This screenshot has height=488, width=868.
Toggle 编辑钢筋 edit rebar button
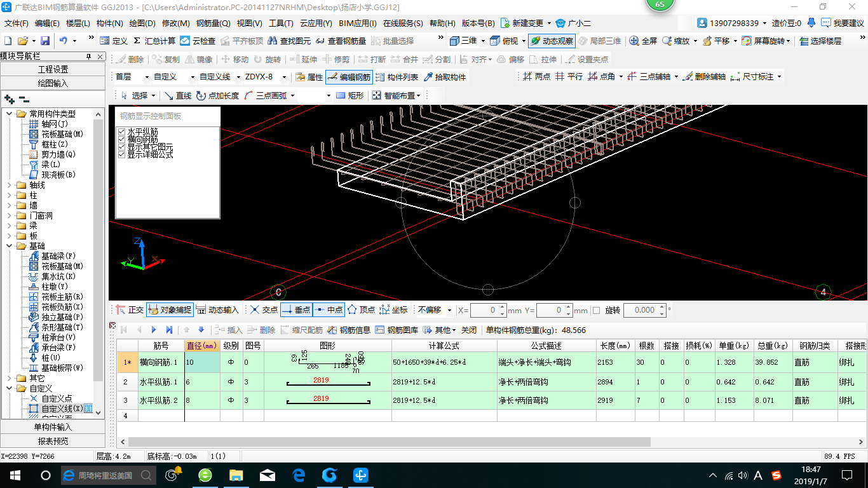349,77
